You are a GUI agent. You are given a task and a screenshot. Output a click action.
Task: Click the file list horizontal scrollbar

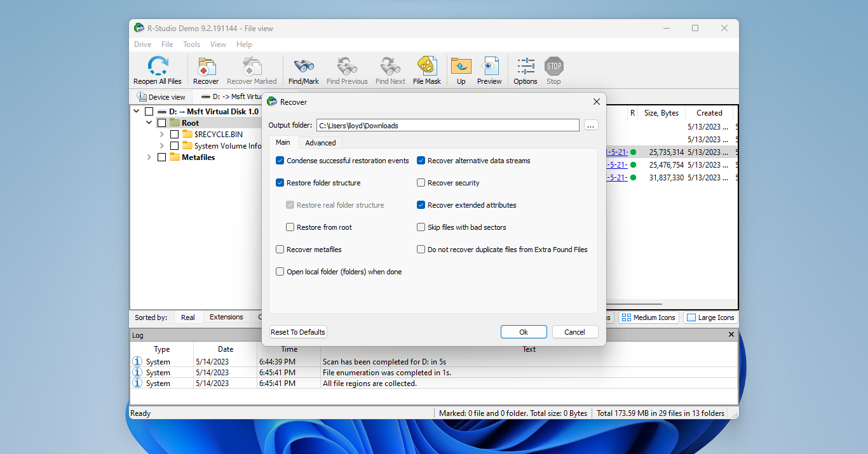tap(634, 305)
